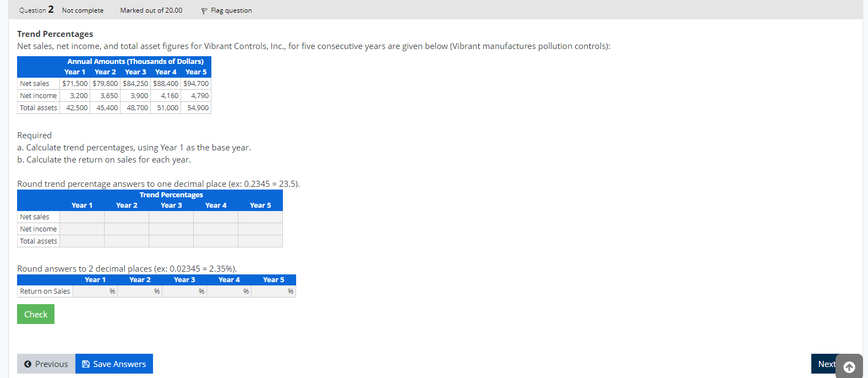Click Return on Sales Year 1 field
Viewport: 868px width, 378px height.
click(x=91, y=291)
